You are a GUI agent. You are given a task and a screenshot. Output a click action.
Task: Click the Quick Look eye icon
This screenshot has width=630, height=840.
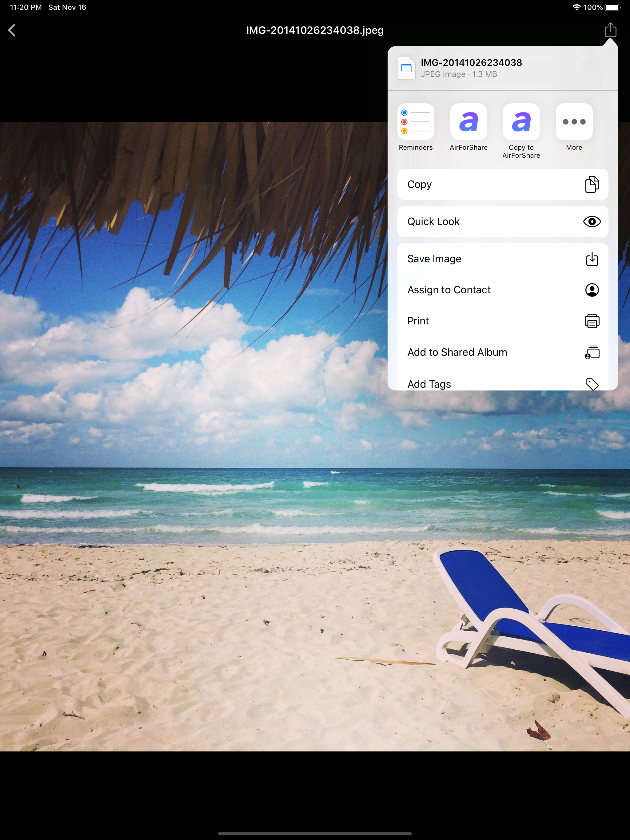[592, 221]
